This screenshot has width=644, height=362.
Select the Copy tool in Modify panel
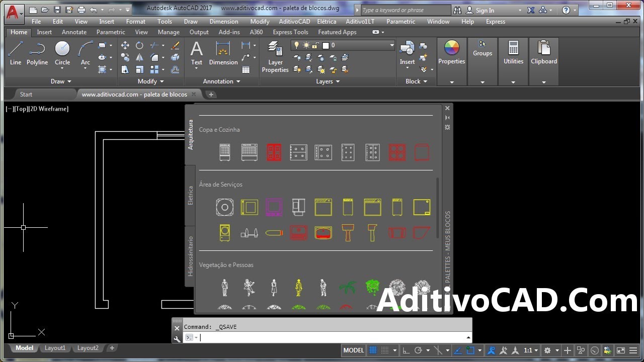click(125, 57)
